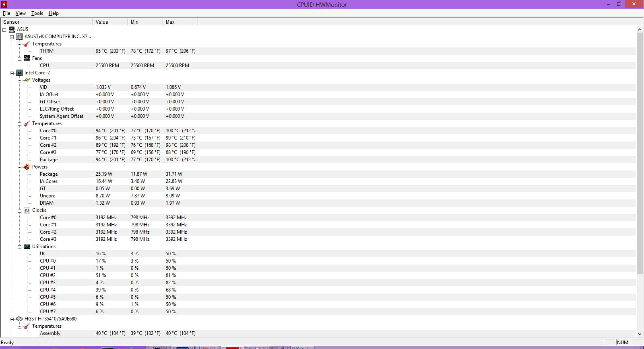Click the 25.19 W package power value
Screen dimensions: 644x349
[104, 174]
